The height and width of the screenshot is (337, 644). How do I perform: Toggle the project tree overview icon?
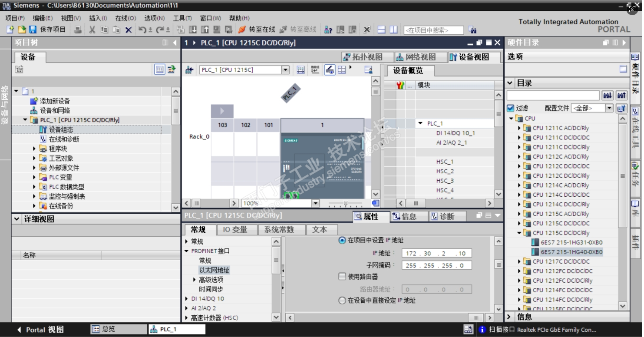[160, 69]
